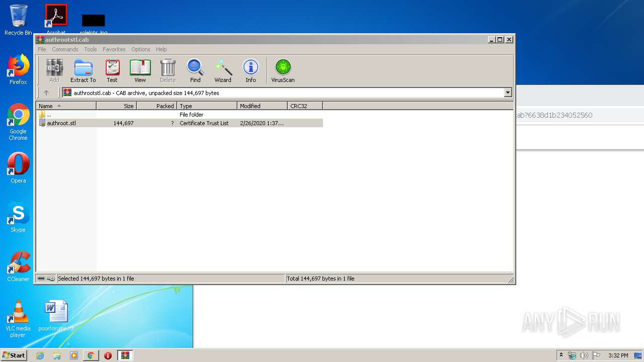
Task: Click 'Total 144,697 bytes' status text
Action: tap(320, 279)
